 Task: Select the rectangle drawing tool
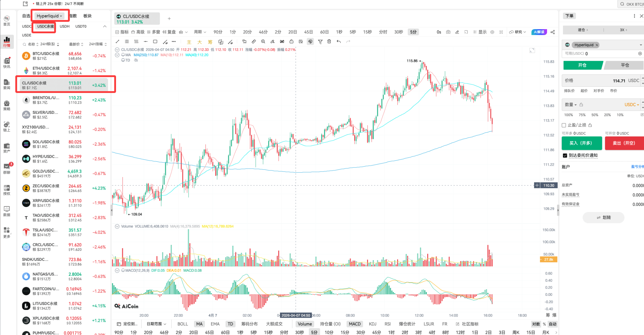coord(155,42)
